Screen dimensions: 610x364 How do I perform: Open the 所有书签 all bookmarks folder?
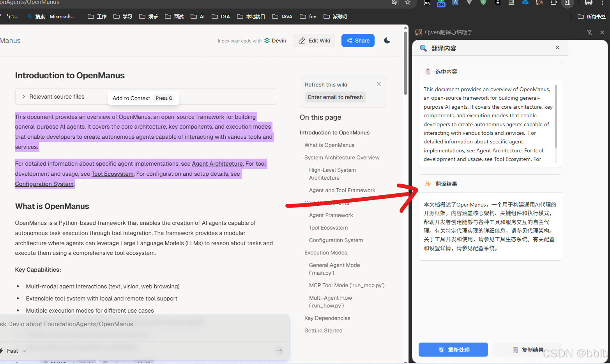[x=592, y=16]
